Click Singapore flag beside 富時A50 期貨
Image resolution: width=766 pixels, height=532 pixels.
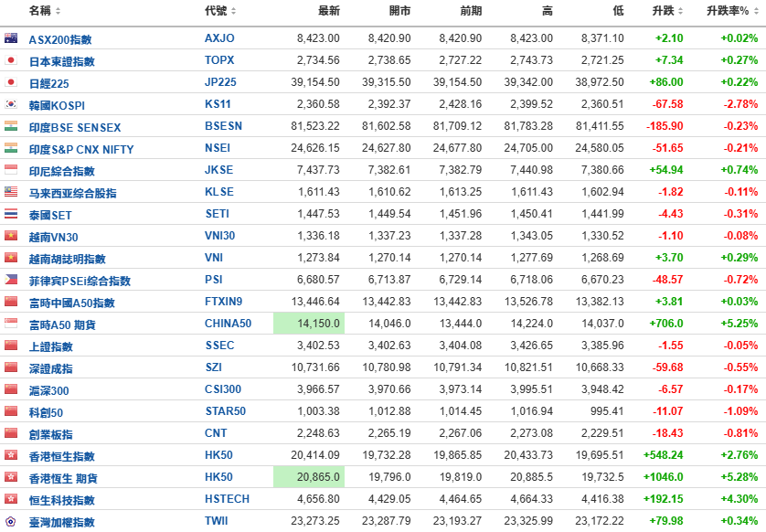pos(11,323)
